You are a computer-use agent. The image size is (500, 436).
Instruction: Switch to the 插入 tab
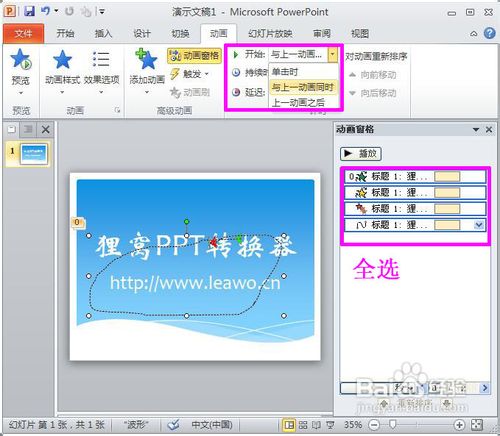(x=103, y=33)
